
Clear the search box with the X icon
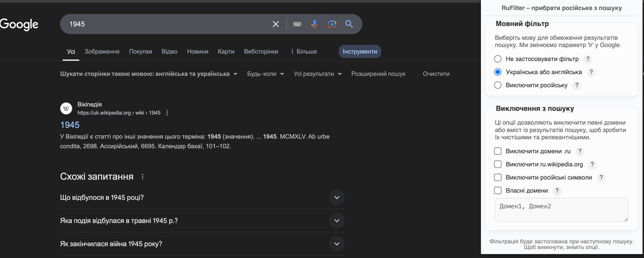[276, 24]
